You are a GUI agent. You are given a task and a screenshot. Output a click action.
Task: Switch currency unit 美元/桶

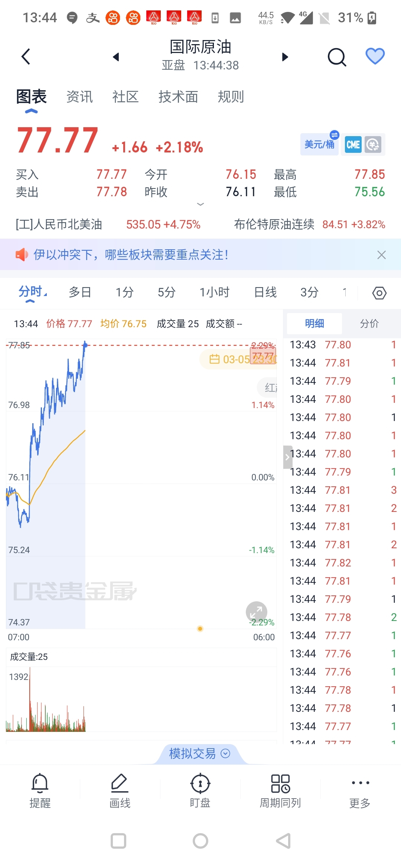pos(320,144)
